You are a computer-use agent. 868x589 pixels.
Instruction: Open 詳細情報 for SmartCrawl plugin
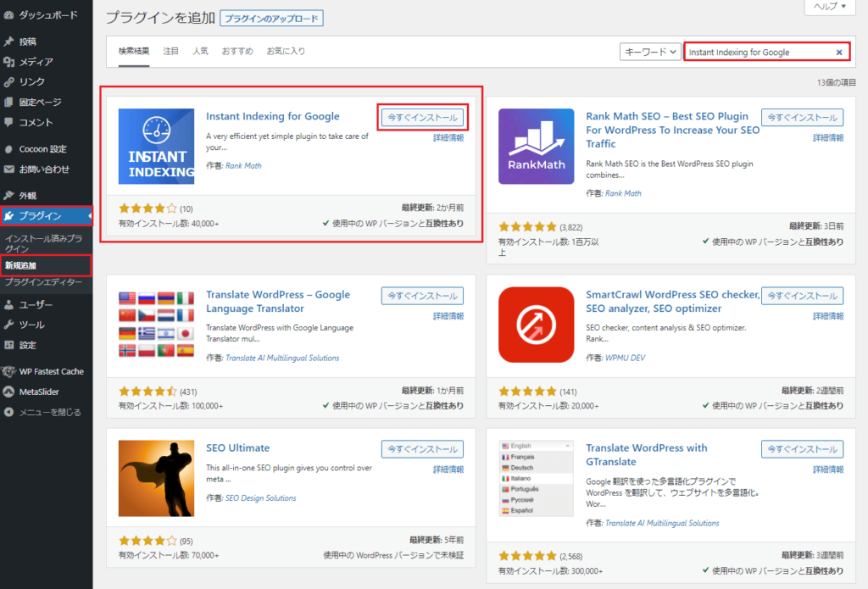[828, 316]
